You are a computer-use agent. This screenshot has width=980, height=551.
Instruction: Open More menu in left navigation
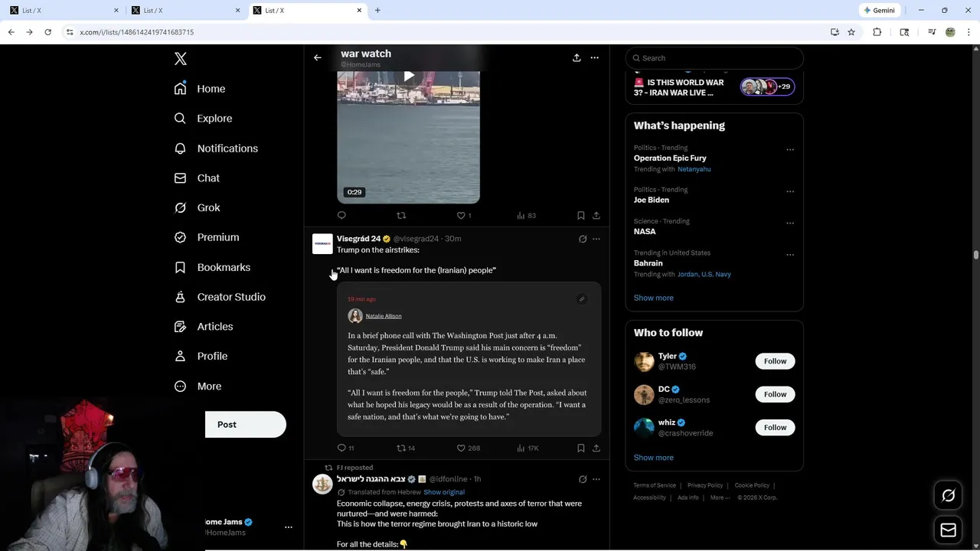click(x=198, y=386)
